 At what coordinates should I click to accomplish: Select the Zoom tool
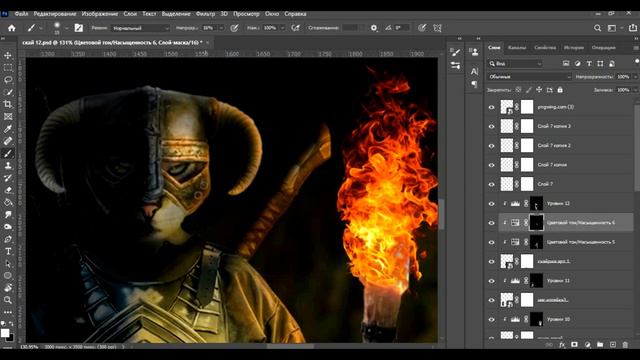coord(8,300)
